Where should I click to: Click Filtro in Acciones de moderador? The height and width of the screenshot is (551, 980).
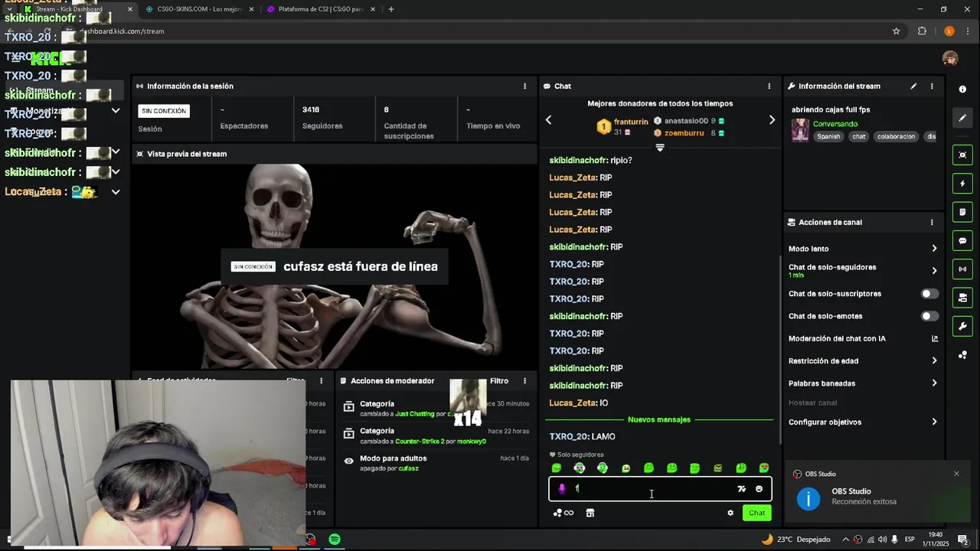pyautogui.click(x=499, y=381)
